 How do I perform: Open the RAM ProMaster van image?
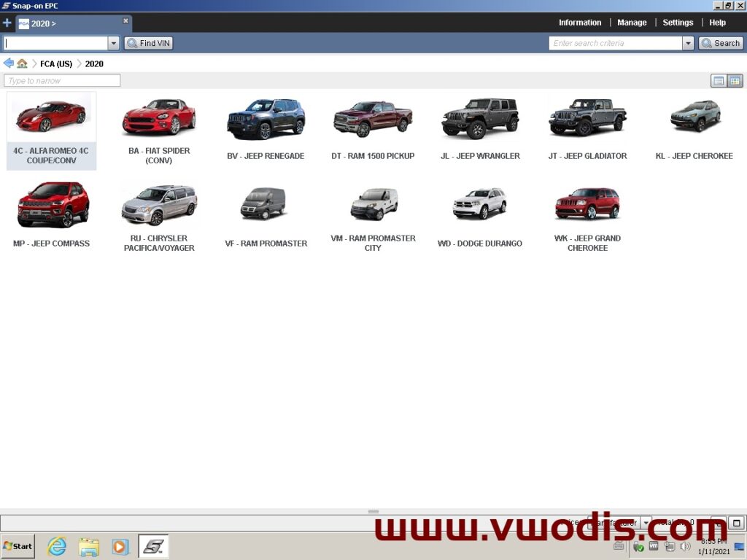[x=263, y=203]
